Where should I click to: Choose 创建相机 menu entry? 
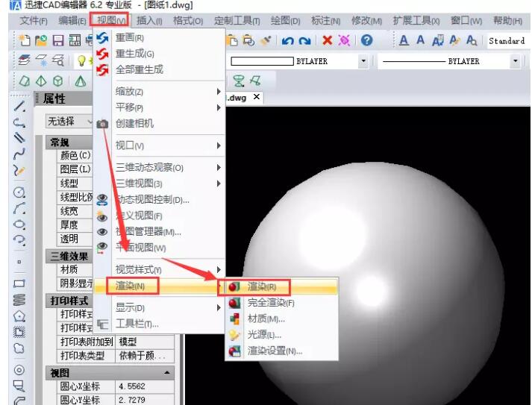click(x=159, y=124)
